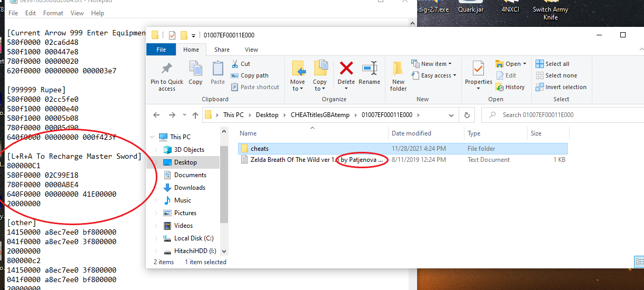The height and width of the screenshot is (290, 644).
Task: Switch to the Share ribbon tab
Action: coord(222,50)
